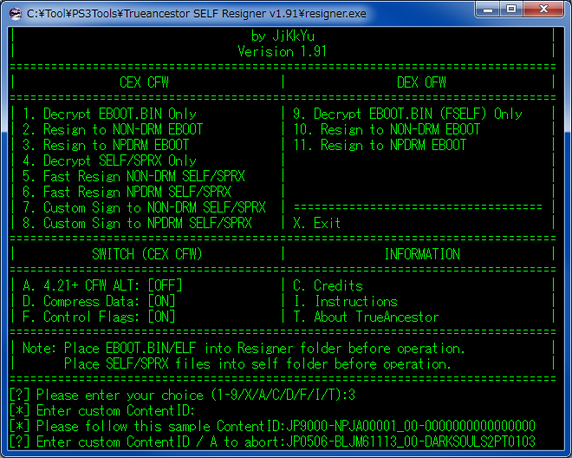Click '6. Fast Resign NPDRM SELF/SPRX'

(x=127, y=192)
